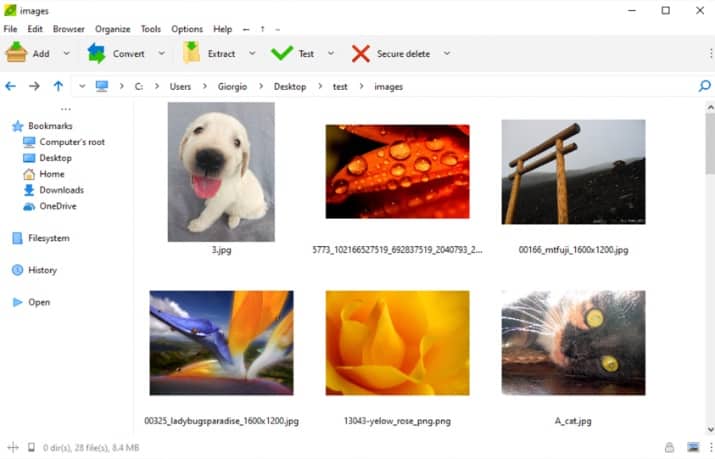Open the Convert dropdown arrow
Screen dimensions: 715x459
coord(162,54)
